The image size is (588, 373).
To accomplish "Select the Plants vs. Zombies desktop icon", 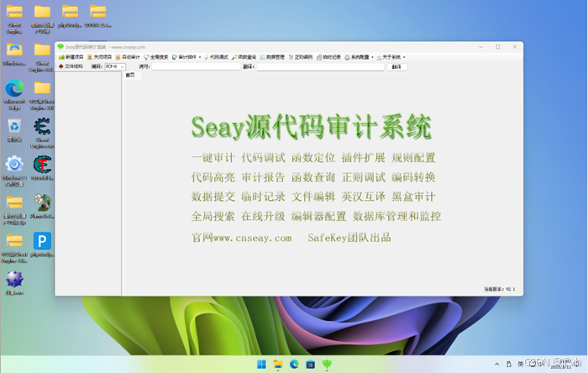I will (x=42, y=207).
